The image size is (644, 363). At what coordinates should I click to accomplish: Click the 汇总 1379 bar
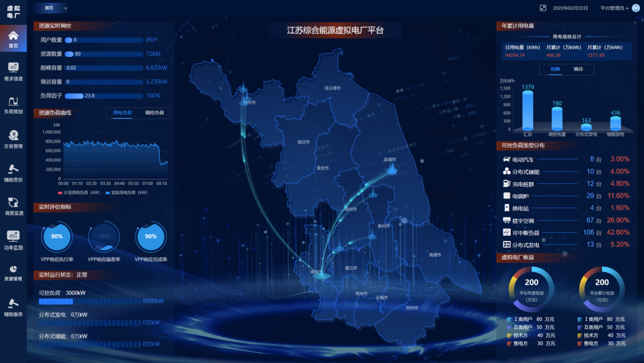528,110
